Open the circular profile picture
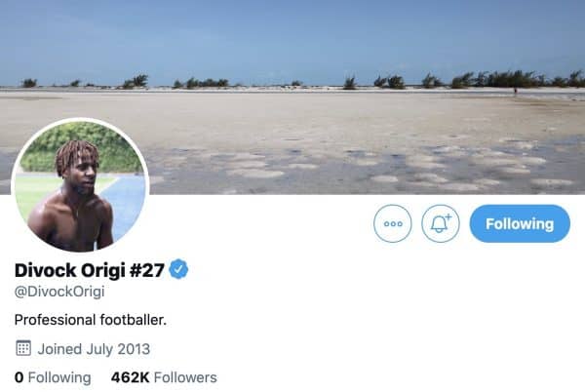This screenshot has height=392, width=585. click(x=80, y=185)
